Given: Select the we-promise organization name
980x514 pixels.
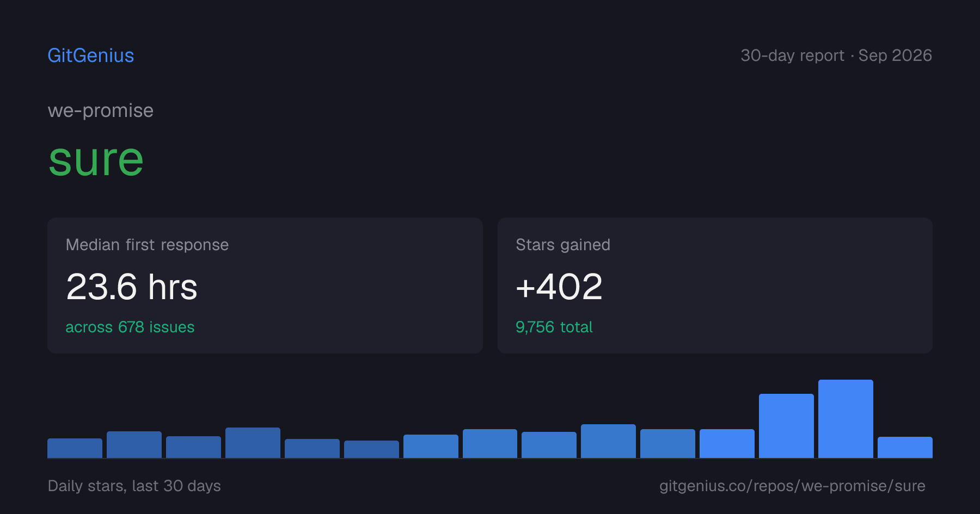Looking at the screenshot, I should click(101, 110).
